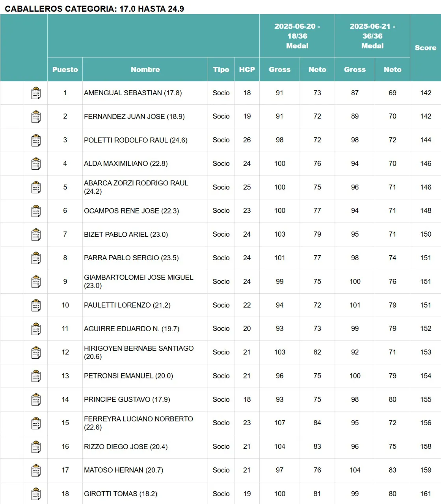Click scorecard icon for BIZET PABLO ARIEL
Image resolution: width=441 pixels, height=504 pixels.
[x=36, y=235]
